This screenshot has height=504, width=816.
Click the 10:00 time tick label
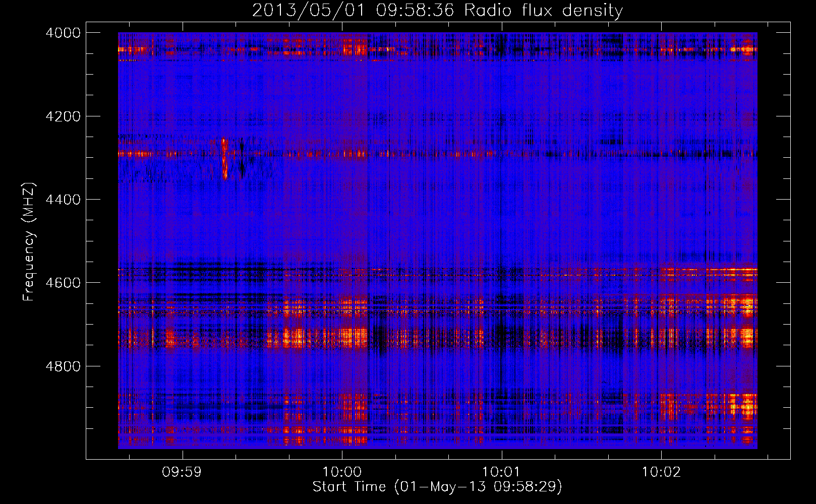[342, 472]
